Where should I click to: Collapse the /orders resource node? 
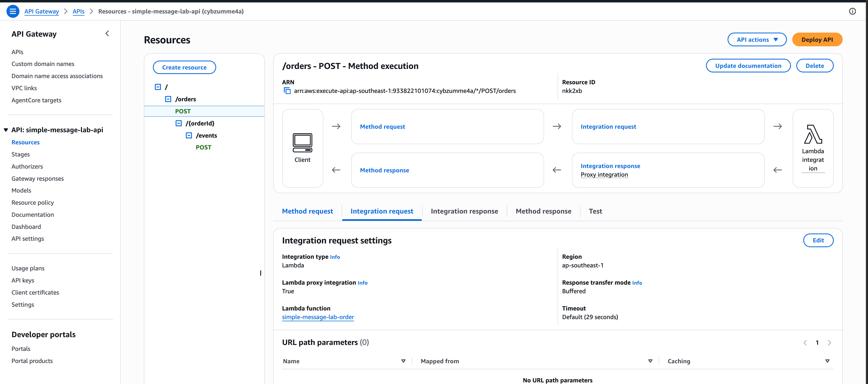point(168,99)
